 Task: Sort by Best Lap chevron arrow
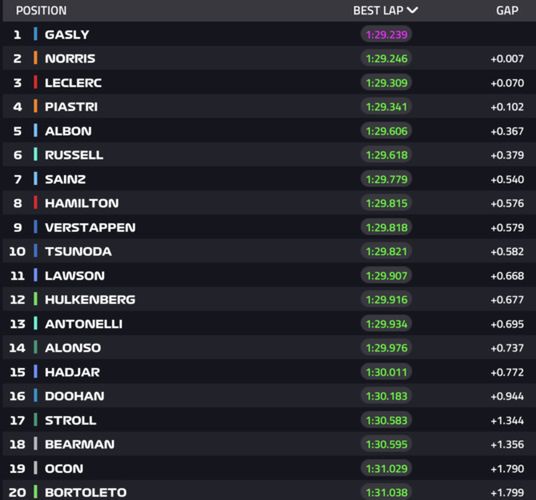[x=413, y=10]
